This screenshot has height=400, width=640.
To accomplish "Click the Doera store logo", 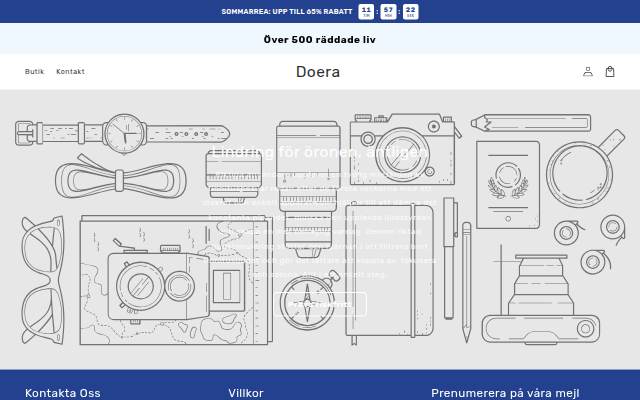I will point(318,72).
